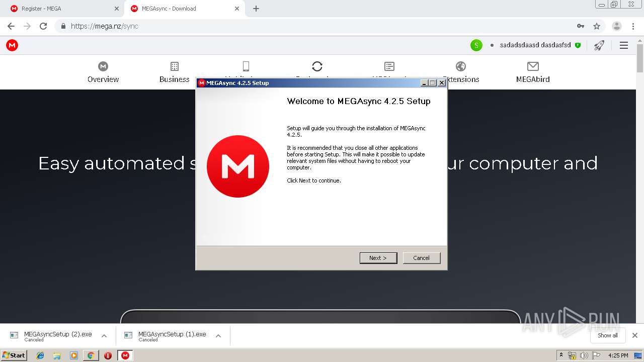The height and width of the screenshot is (362, 644).
Task: Select MEGAsync setup taskbar button
Action: pyautogui.click(x=125, y=355)
